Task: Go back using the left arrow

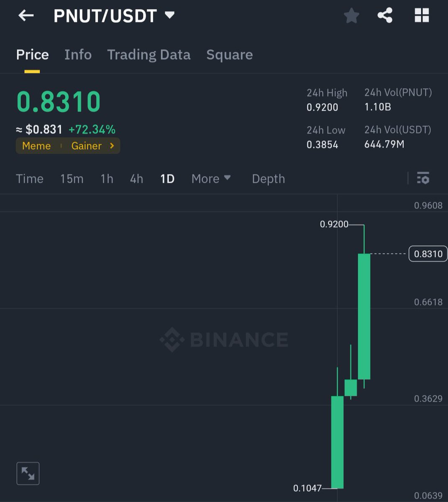Action: (26, 16)
